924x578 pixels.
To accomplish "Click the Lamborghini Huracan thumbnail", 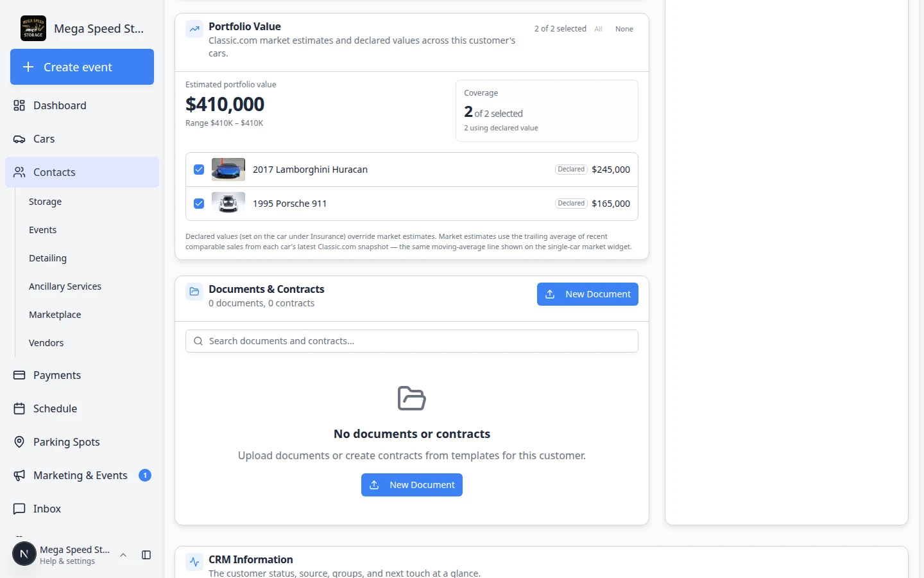I will pyautogui.click(x=228, y=170).
